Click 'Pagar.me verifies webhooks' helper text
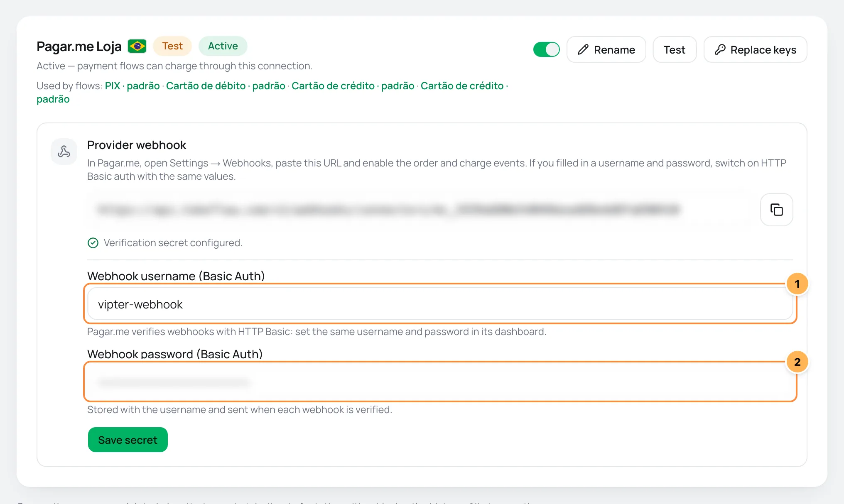This screenshot has width=844, height=504. (x=316, y=332)
